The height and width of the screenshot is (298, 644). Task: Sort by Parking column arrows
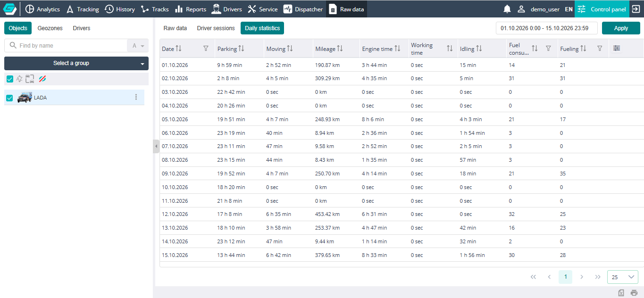pos(241,49)
